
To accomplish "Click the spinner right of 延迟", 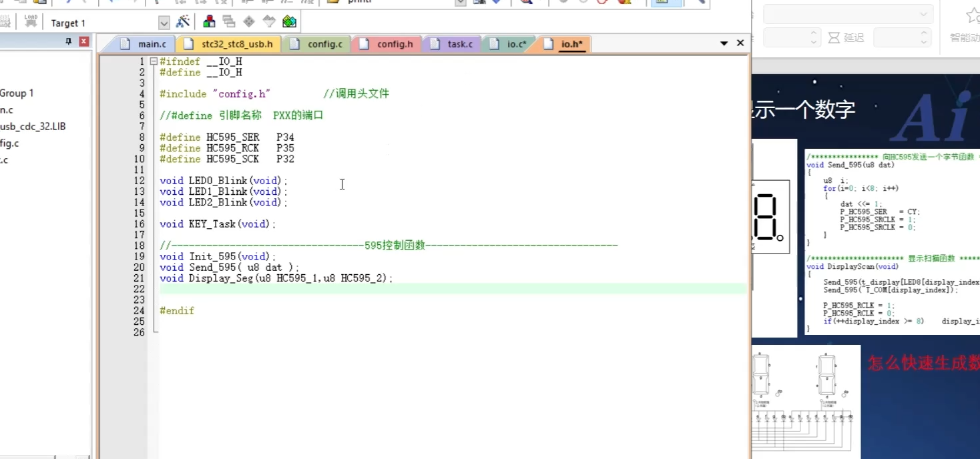I will [902, 37].
